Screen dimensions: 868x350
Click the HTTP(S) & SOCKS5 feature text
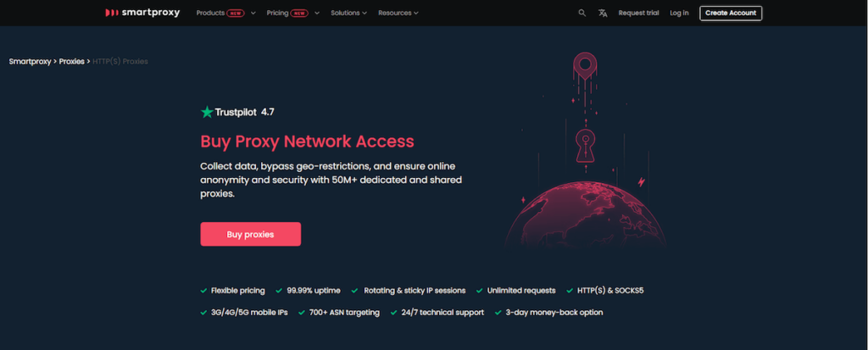tap(610, 290)
